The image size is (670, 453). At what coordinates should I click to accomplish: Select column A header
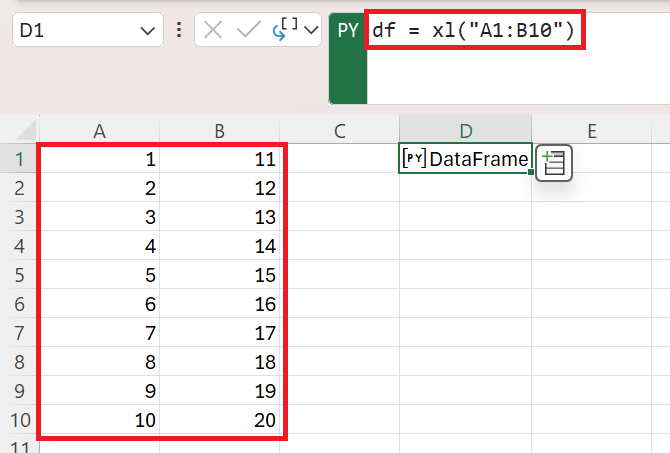[x=99, y=130]
